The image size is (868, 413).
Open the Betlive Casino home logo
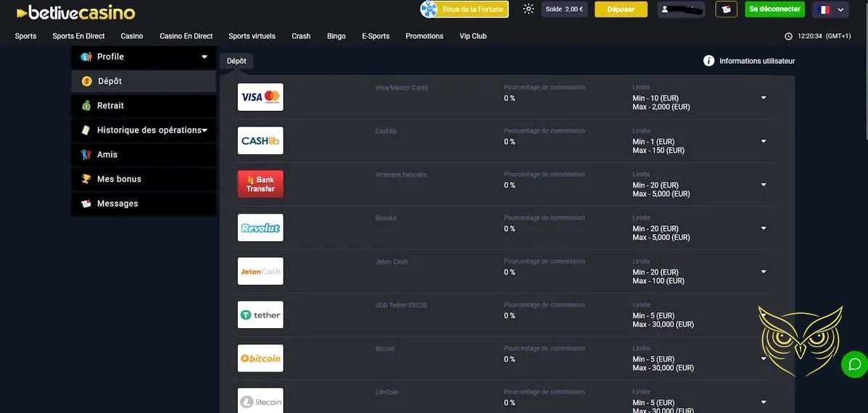[x=76, y=12]
